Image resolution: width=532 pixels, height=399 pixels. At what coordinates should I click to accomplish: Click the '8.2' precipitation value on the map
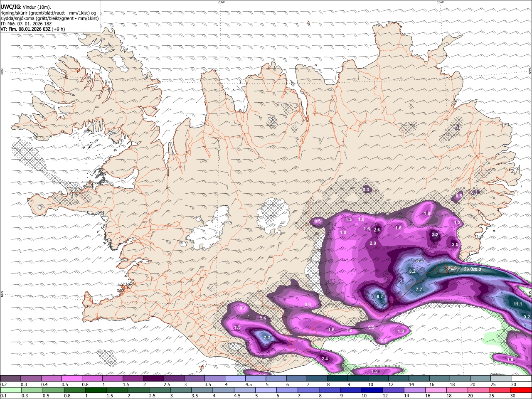pyautogui.click(x=412, y=271)
